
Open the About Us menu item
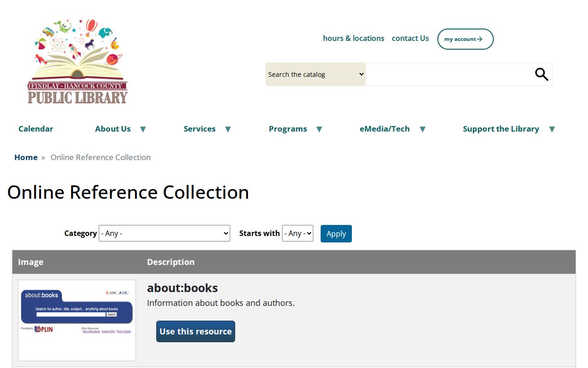[113, 129]
